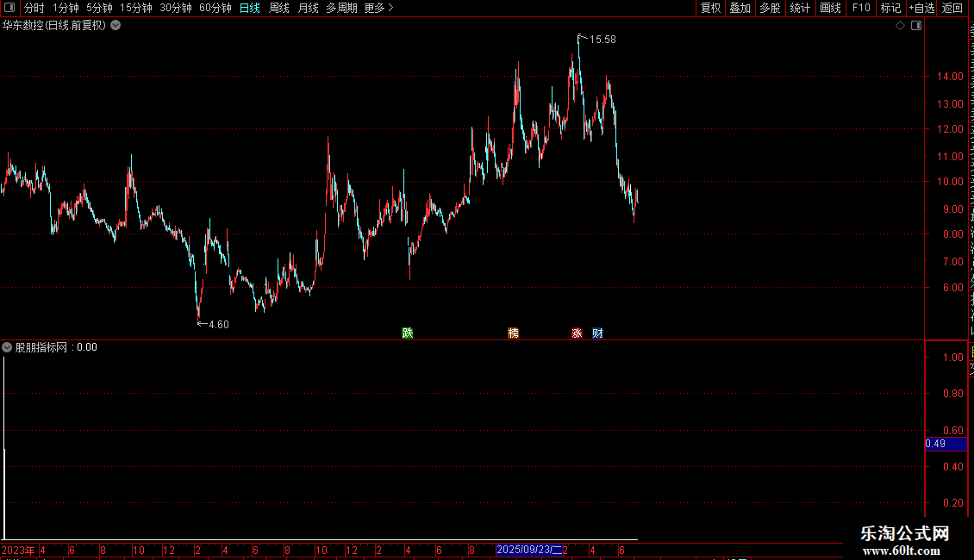Open dropdown beside 华东数控 title
Screen dimensions: 974x560
(x=116, y=26)
